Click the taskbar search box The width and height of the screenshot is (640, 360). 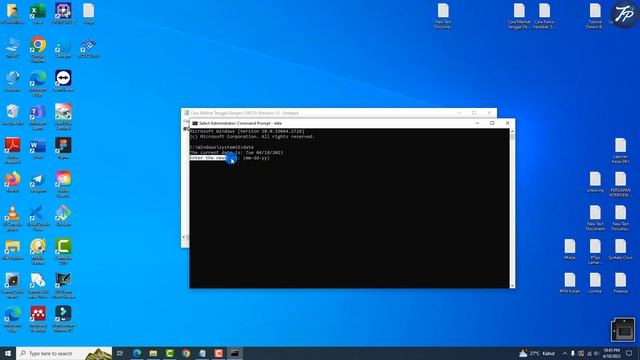pyautogui.click(x=64, y=353)
